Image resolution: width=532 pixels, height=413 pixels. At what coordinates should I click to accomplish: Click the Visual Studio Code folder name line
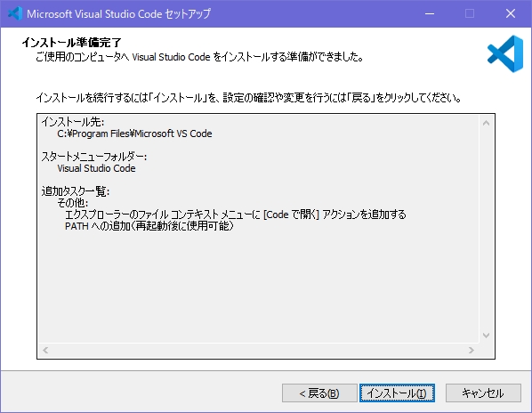pyautogui.click(x=96, y=168)
